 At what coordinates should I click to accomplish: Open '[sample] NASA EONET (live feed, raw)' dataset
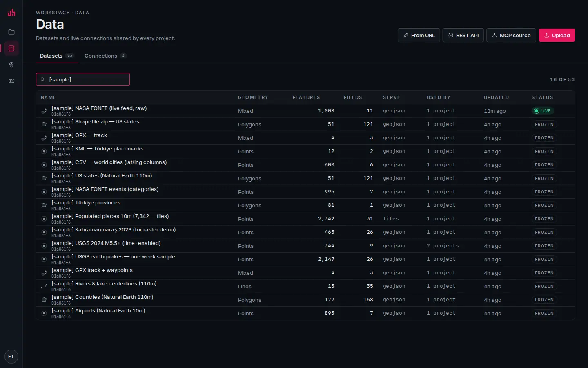(99, 108)
